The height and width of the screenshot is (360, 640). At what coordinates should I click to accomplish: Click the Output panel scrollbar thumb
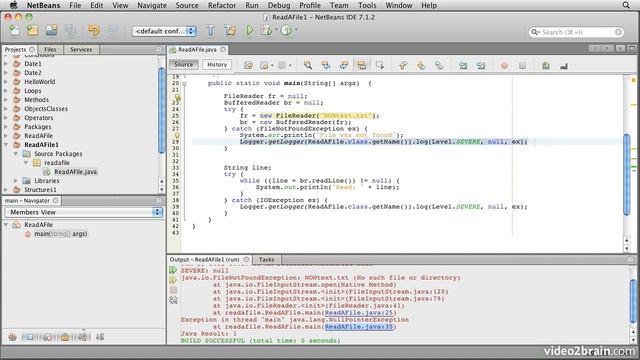(633, 302)
